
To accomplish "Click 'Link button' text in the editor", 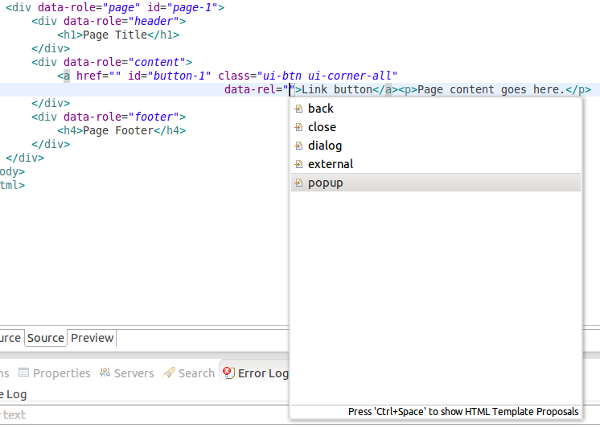I will [x=337, y=90].
